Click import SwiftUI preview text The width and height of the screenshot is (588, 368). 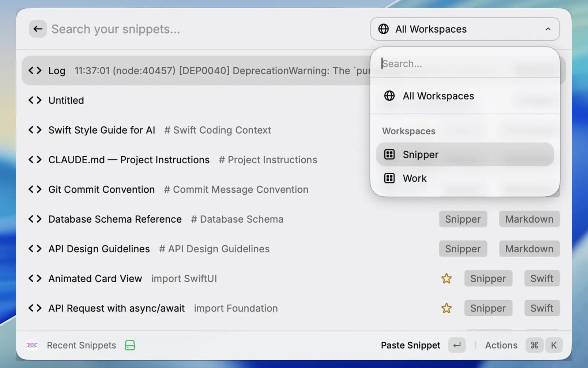184,278
